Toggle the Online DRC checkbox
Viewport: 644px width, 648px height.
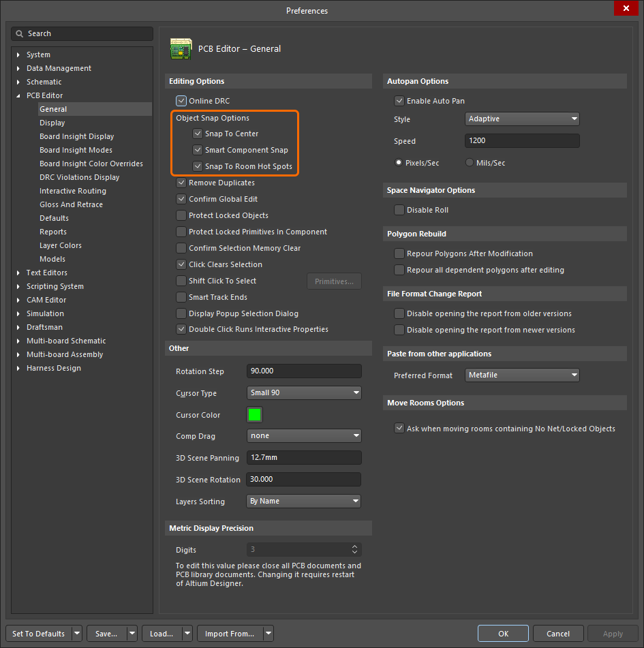click(181, 101)
